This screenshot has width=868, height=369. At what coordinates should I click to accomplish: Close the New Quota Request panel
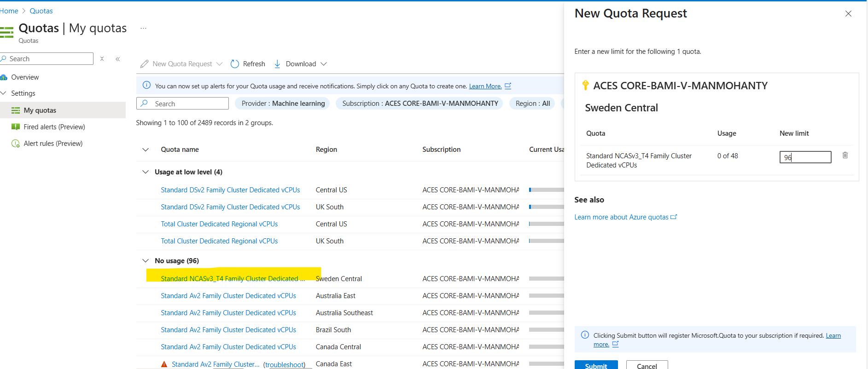point(848,14)
